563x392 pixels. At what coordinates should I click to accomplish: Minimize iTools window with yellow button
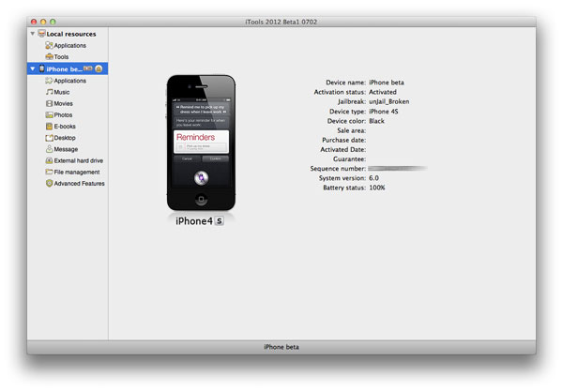click(43, 22)
